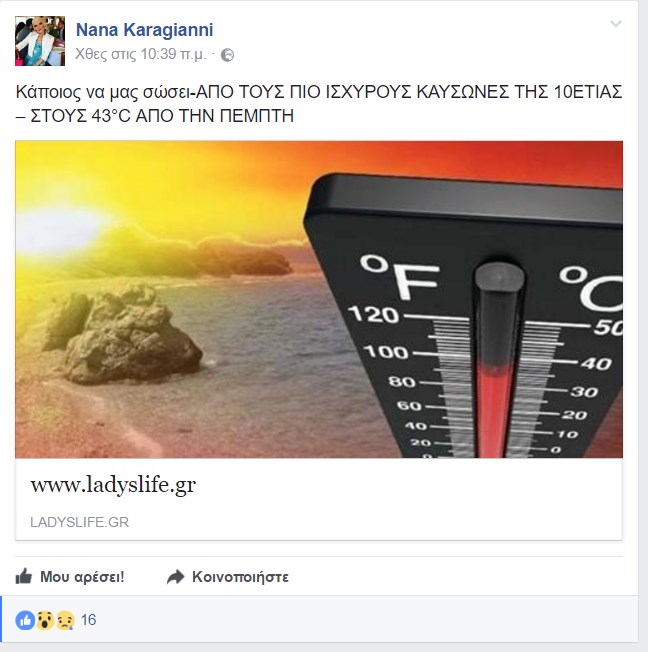648x652 pixels.
Task: Click the globe public privacy icon
Action: click(x=227, y=55)
